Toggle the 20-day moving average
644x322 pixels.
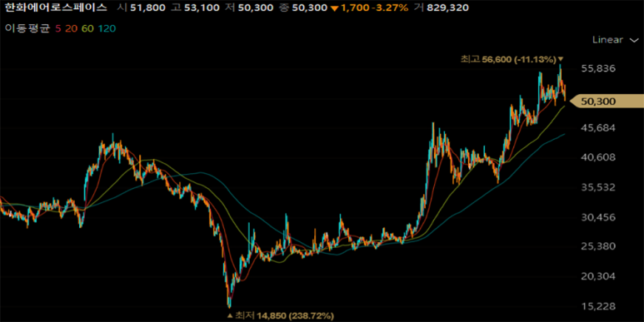click(x=71, y=28)
